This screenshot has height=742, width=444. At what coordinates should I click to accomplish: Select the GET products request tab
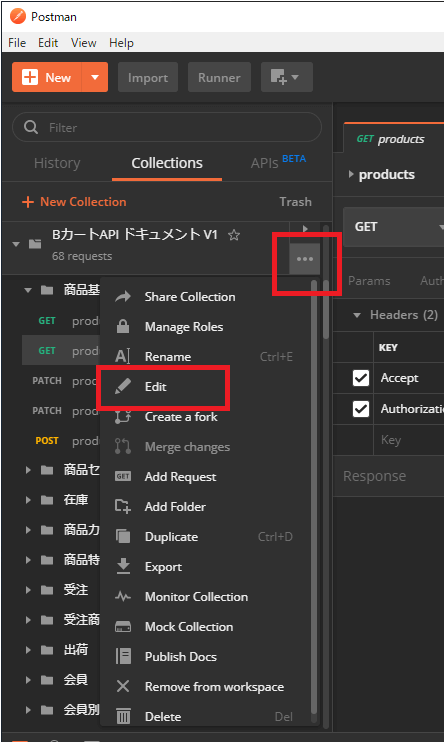coord(393,139)
